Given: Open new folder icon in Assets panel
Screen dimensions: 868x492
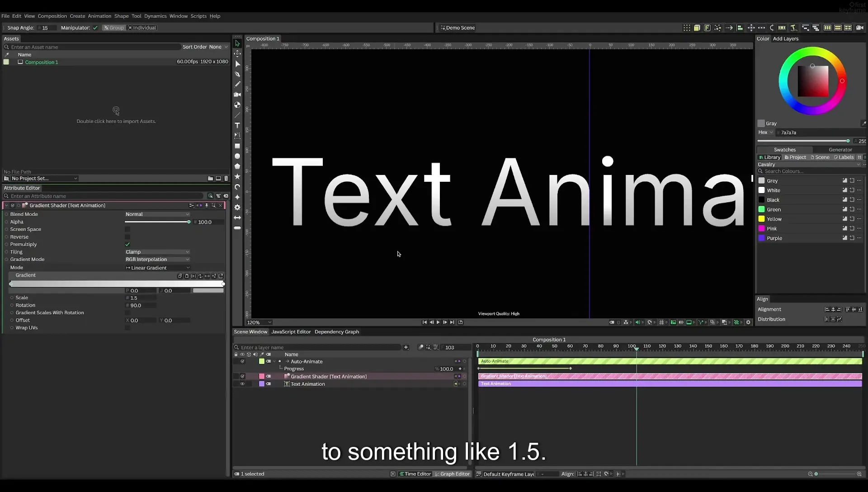Looking at the screenshot, I should pyautogui.click(x=210, y=179).
